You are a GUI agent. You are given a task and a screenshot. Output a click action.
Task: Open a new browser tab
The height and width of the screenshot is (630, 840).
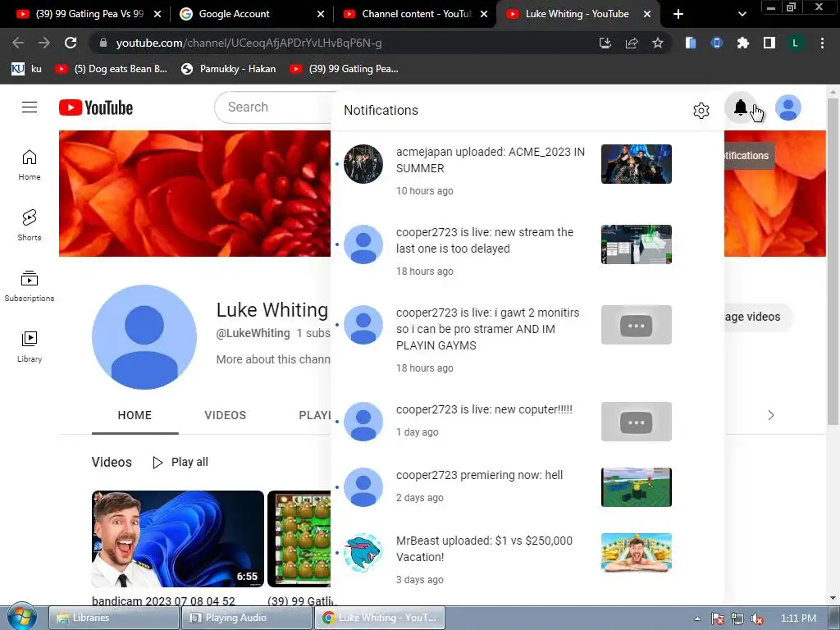(678, 14)
